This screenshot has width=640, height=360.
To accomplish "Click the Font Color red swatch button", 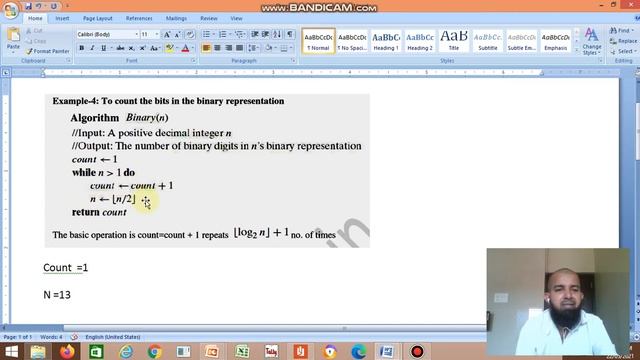I will (x=185, y=48).
